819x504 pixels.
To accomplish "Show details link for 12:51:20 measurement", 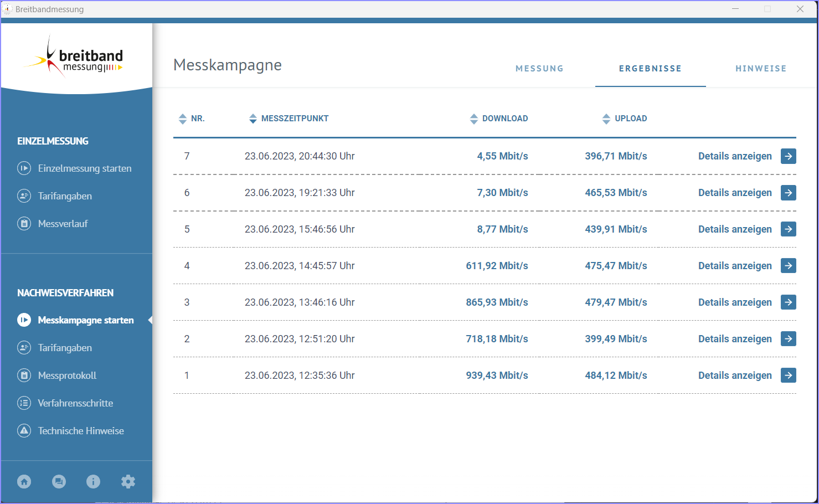I will 735,339.
